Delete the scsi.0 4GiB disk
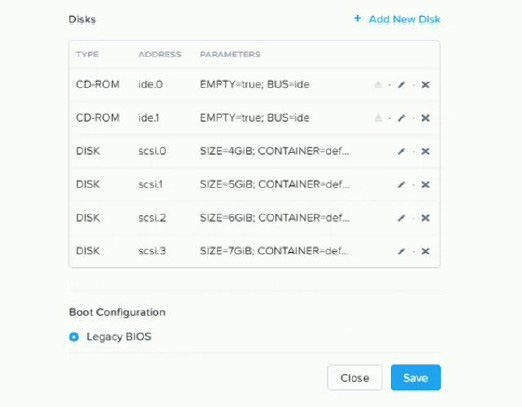Image resolution: width=522 pixels, height=407 pixels. click(425, 151)
